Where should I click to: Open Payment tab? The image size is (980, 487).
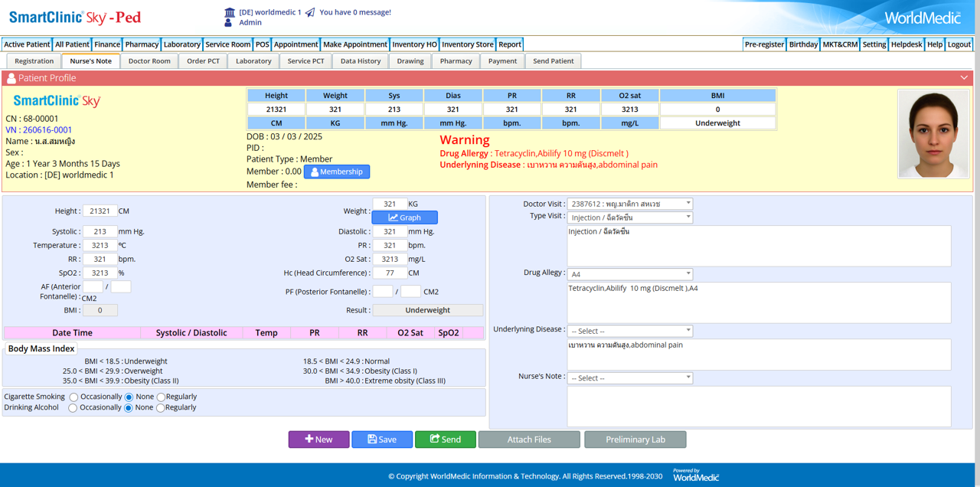502,61
